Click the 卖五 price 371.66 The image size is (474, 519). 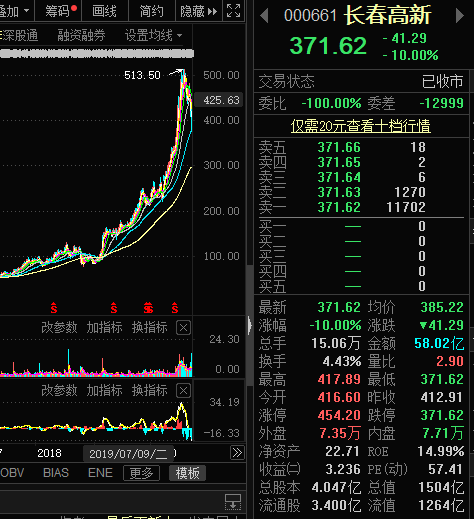pyautogui.click(x=339, y=147)
